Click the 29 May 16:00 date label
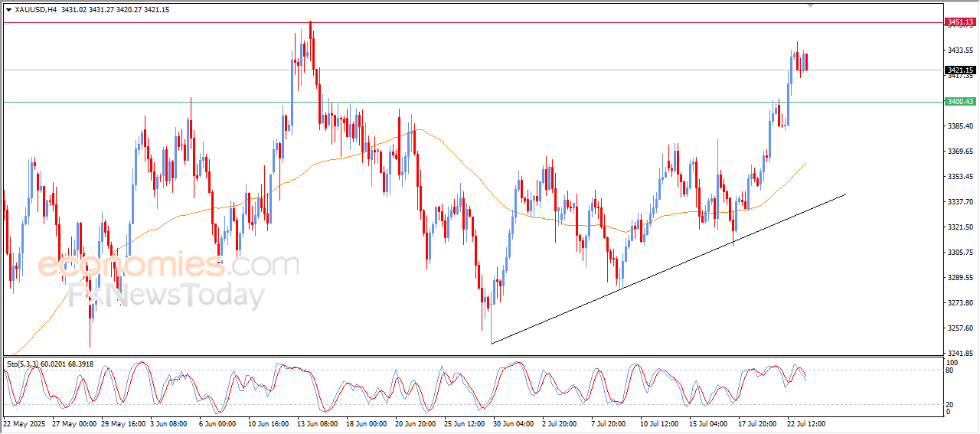This screenshot has width=980, height=434. coord(123,423)
